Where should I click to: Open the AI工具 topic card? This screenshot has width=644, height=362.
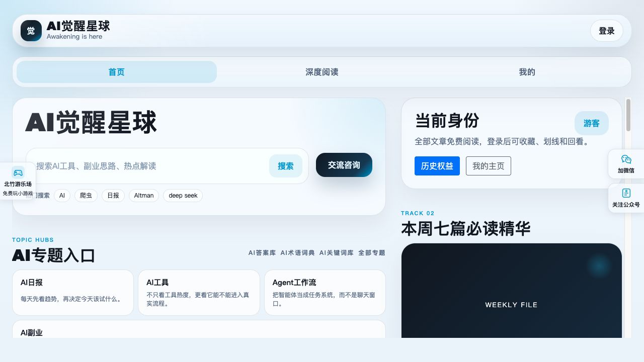199,293
